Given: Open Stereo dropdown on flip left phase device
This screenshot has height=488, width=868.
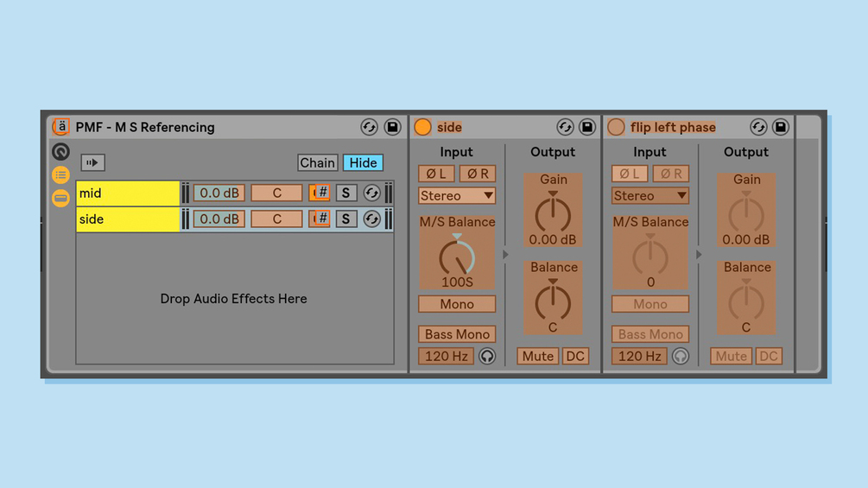Looking at the screenshot, I should point(649,196).
